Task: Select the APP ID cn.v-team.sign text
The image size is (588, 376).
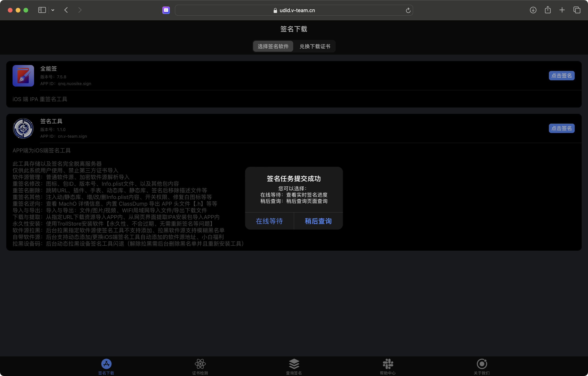Action: click(x=64, y=136)
